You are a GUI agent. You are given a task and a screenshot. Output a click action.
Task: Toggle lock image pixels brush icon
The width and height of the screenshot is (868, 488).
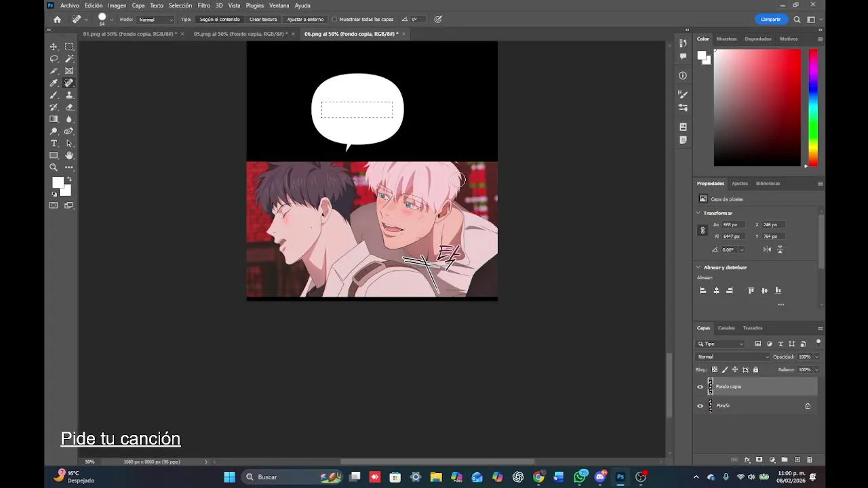pyautogui.click(x=725, y=370)
